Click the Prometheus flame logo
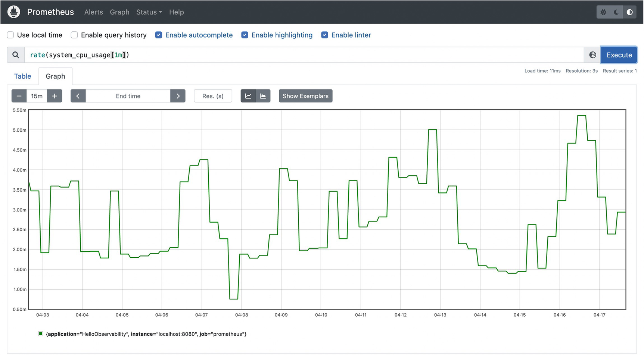644x355 pixels. tap(14, 12)
